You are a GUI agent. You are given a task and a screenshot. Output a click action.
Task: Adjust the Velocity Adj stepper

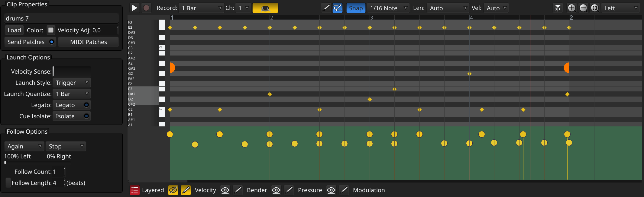click(x=118, y=30)
